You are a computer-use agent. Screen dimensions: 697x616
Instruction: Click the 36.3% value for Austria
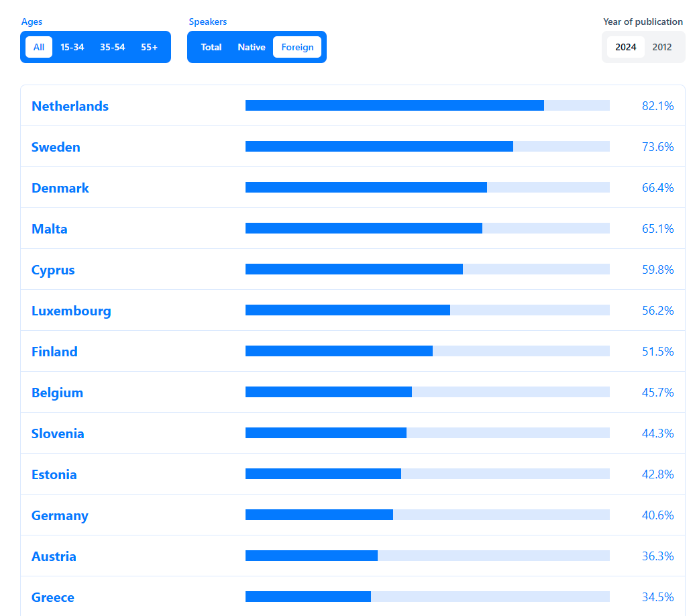point(658,556)
